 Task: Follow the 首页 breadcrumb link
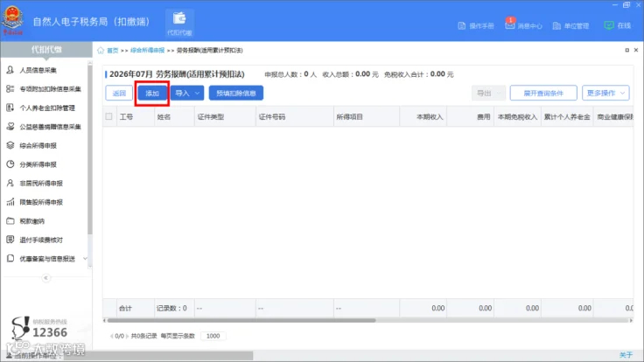click(113, 51)
